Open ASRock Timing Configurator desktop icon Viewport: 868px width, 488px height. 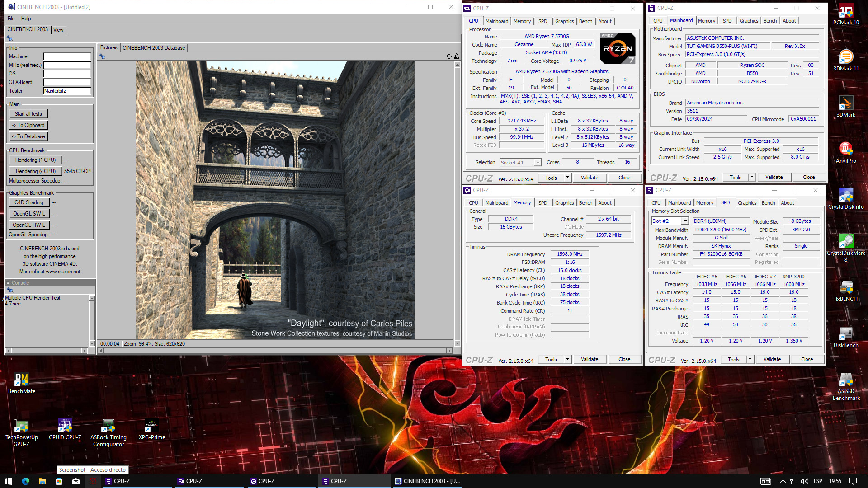(x=108, y=433)
